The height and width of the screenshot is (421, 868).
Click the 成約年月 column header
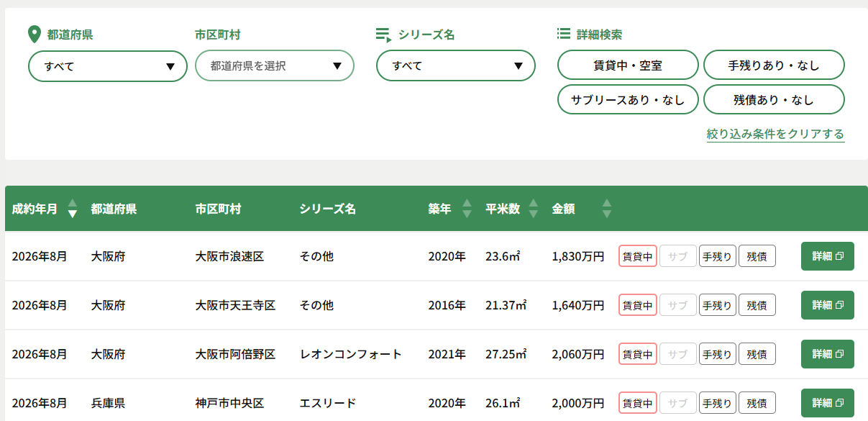(35, 209)
